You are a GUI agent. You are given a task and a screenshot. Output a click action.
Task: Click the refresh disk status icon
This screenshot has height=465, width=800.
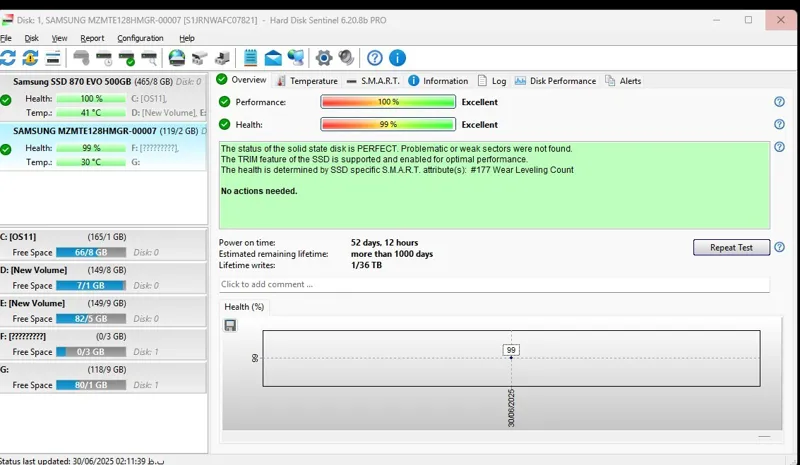click(x=8, y=58)
